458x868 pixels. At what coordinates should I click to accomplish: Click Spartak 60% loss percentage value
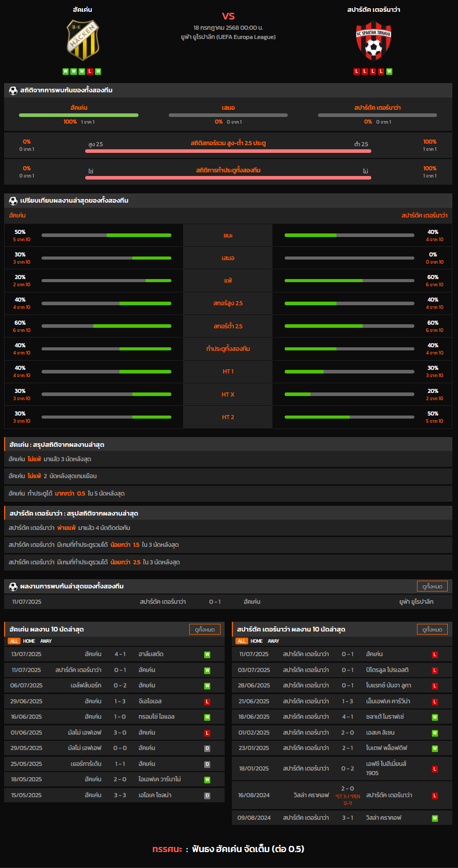[x=433, y=277]
